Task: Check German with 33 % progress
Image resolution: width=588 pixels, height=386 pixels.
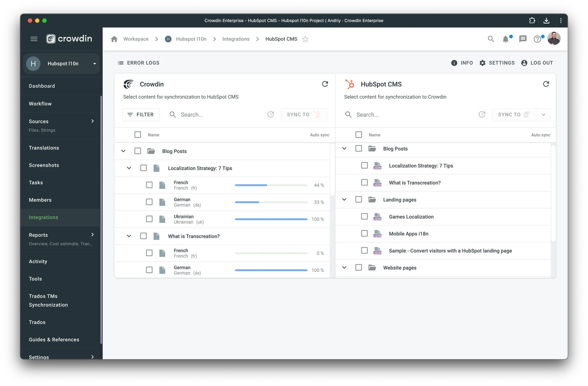Action: pos(149,202)
